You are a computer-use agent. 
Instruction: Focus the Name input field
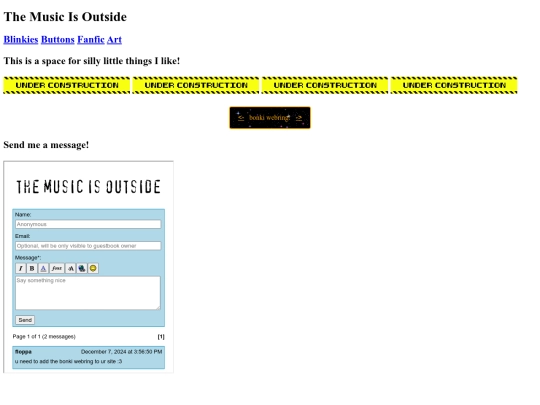(x=88, y=224)
